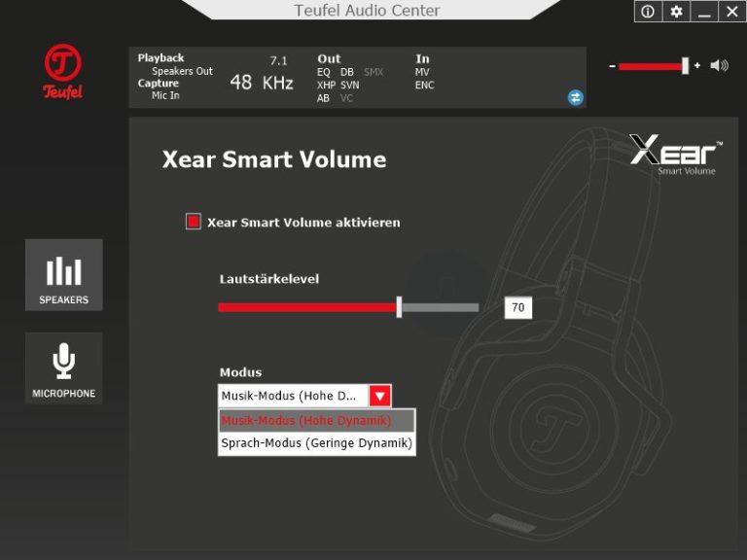Click the Teufel logo icon
This screenshot has height=560, width=747.
(63, 72)
